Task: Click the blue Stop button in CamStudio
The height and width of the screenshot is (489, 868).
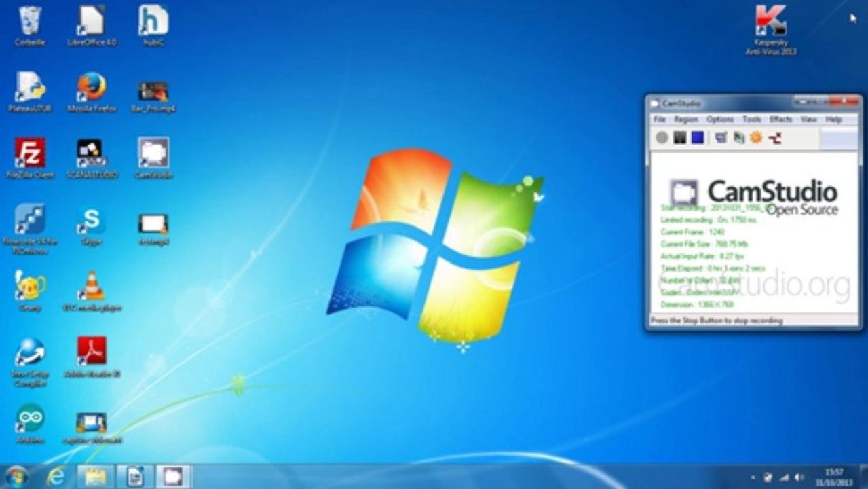Action: (697, 138)
